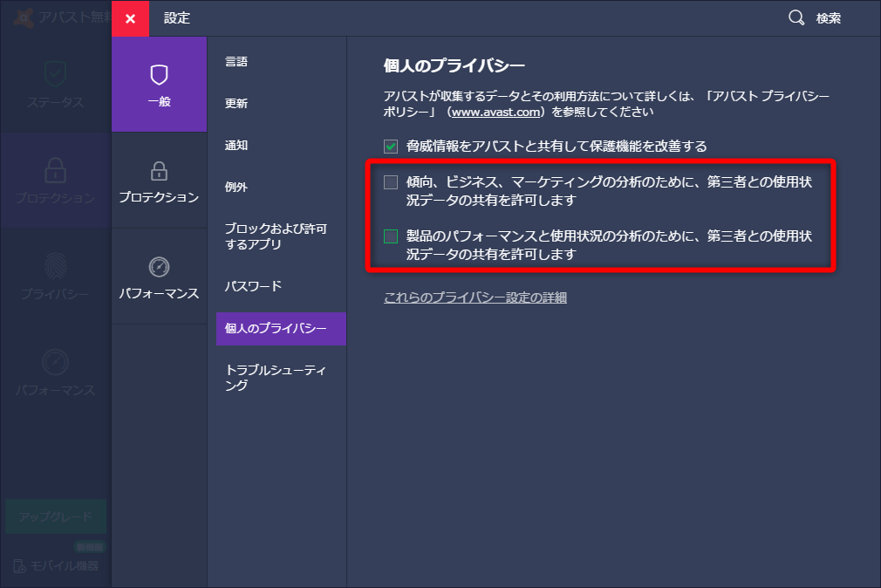881x588 pixels.
Task: Uncheck product performance data sharing checkbox
Action: [x=390, y=236]
